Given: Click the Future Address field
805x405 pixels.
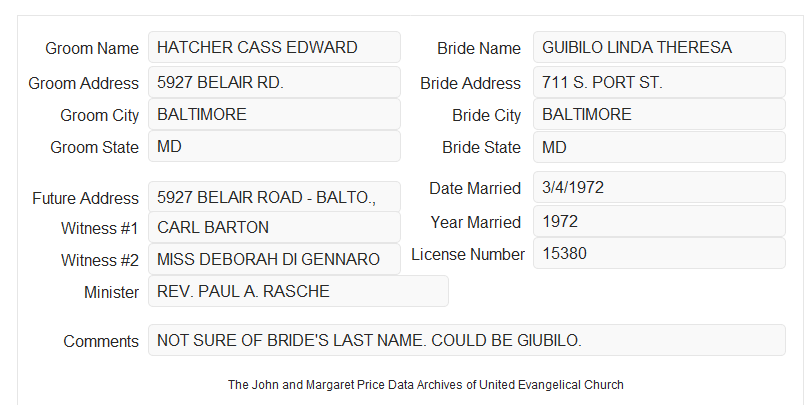Looking at the screenshot, I should [x=274, y=197].
